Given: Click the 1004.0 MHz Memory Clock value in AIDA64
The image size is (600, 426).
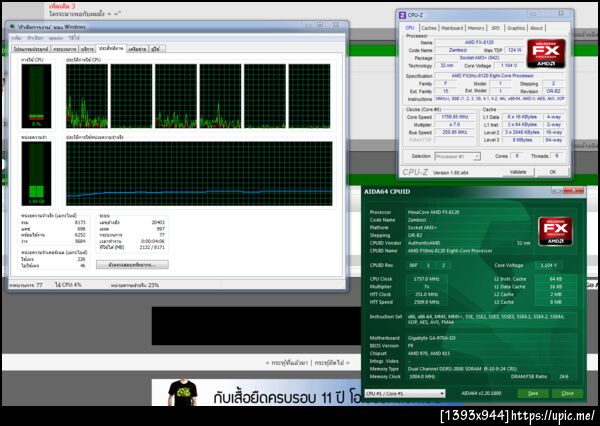Looking at the screenshot, I should 422,377.
